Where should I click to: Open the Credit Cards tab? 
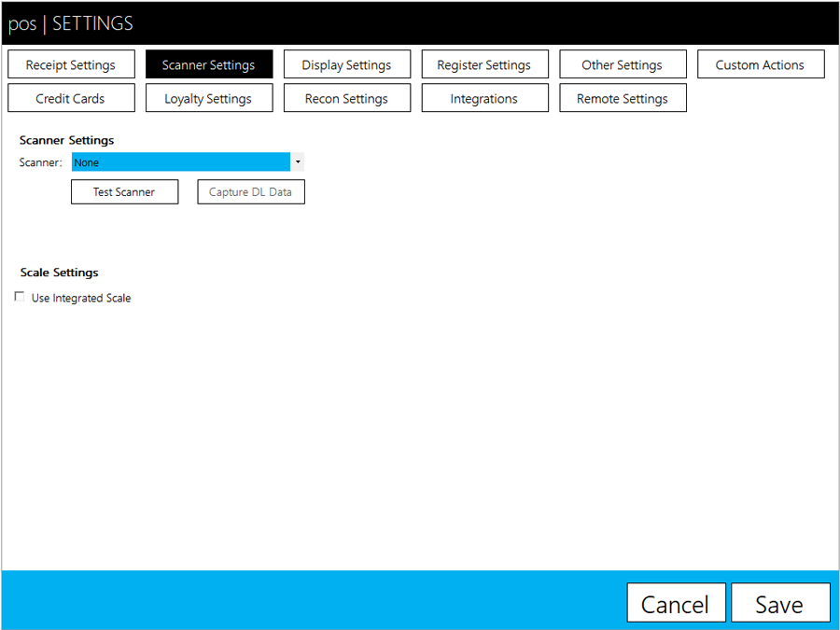pyautogui.click(x=71, y=97)
